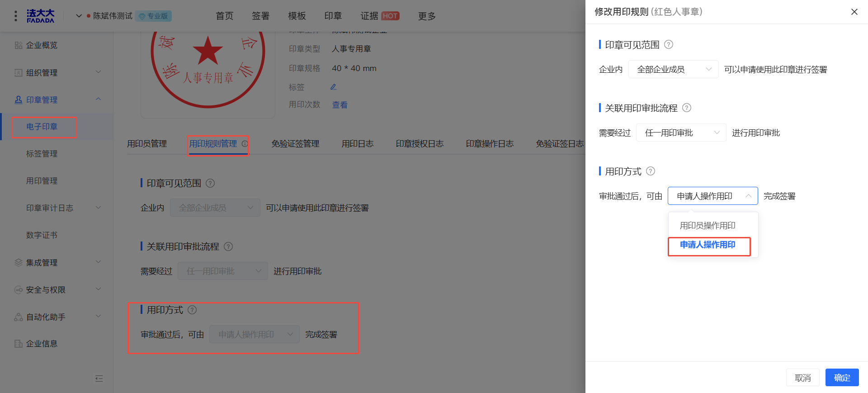Click the sidebar collapse icon at bottom left
Image resolution: width=868 pixels, height=393 pixels.
(x=99, y=379)
